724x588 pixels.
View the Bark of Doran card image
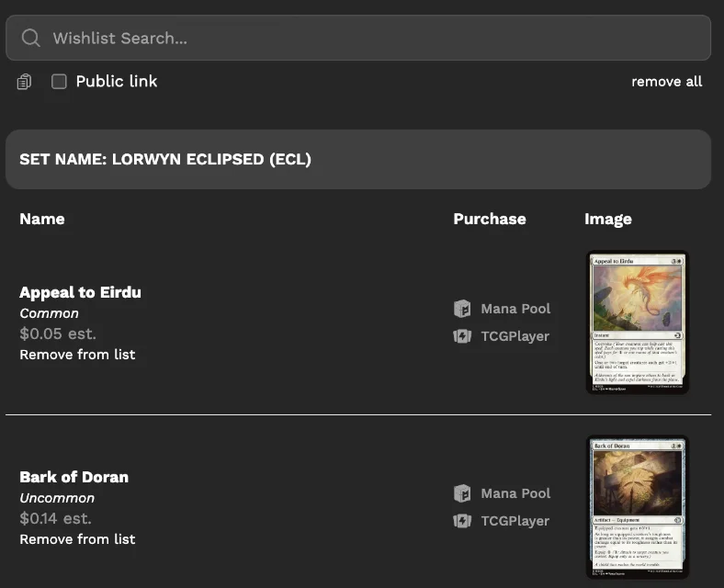637,507
